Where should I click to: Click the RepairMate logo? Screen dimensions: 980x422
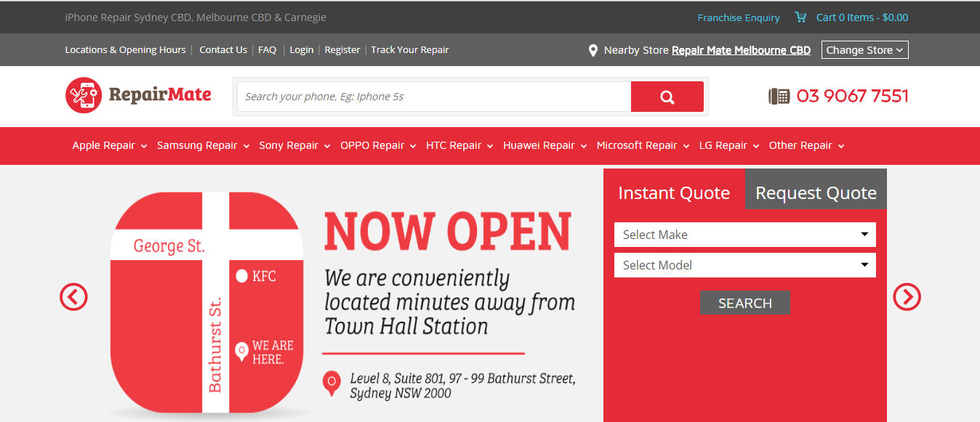138,95
